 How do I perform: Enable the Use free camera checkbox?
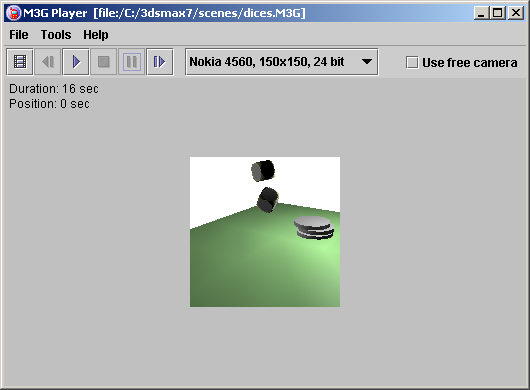click(412, 63)
